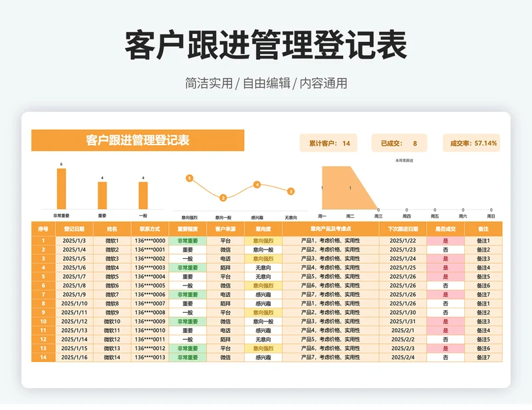
Task: Select the follow-up date cell 2025/1/30
Action: point(403,313)
